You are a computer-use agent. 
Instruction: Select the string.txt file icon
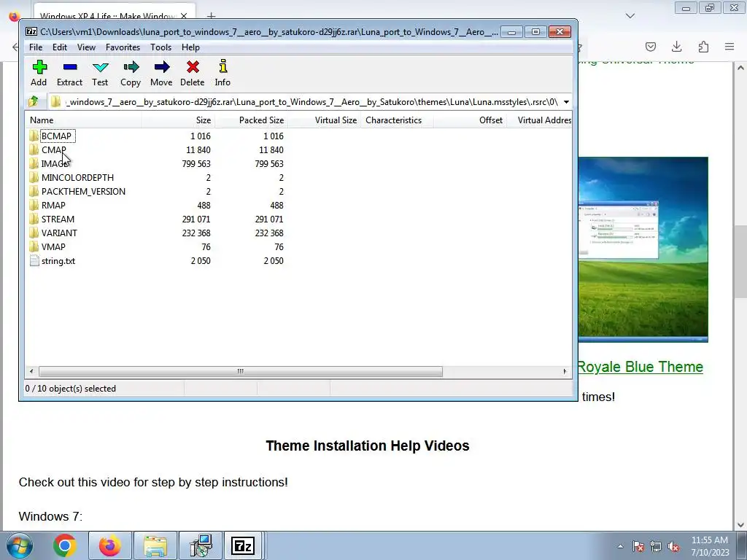(34, 261)
